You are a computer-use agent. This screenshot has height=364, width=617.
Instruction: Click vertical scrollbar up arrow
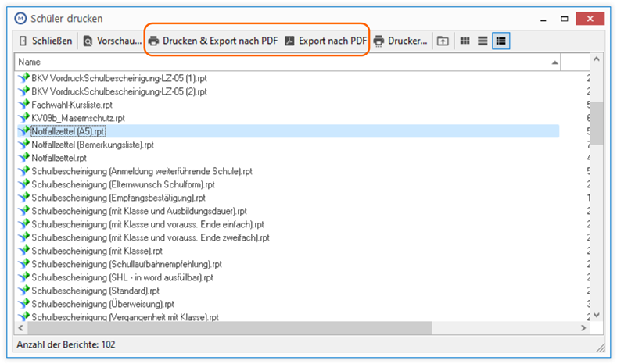[x=597, y=59]
